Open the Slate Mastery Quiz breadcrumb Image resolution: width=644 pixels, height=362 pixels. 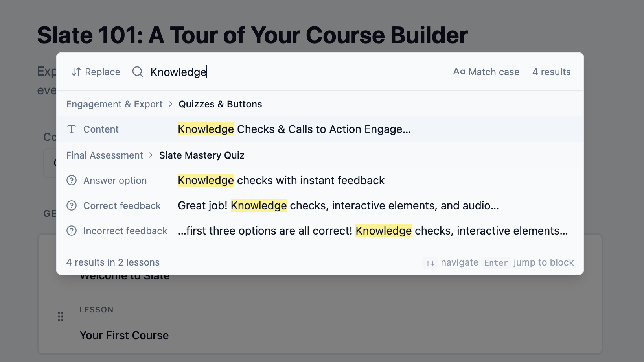201,155
